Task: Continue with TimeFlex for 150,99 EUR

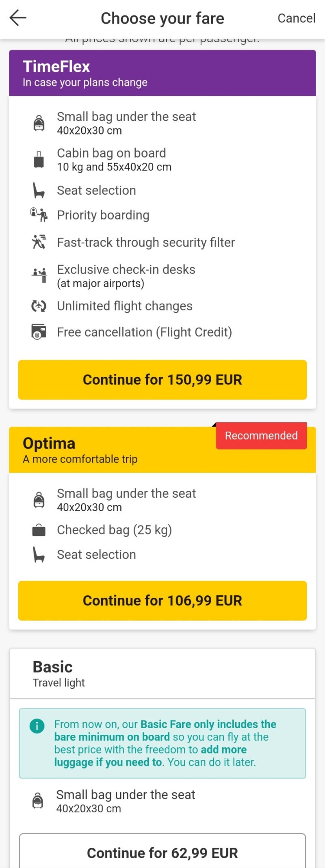Action: (162, 380)
